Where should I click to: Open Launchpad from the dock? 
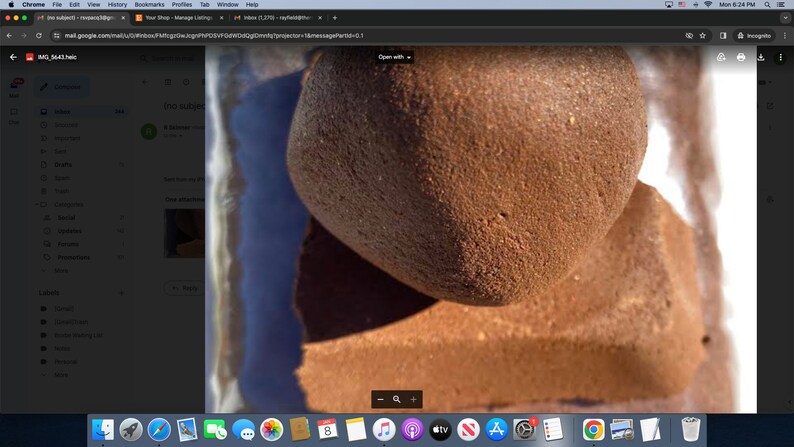131,430
